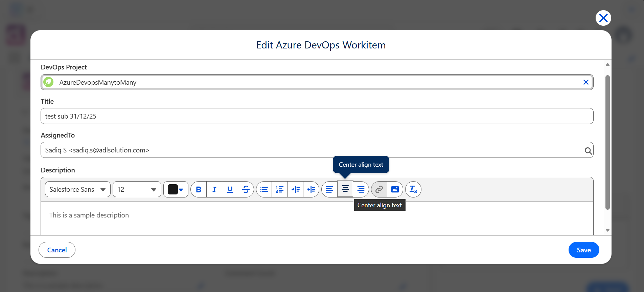The width and height of the screenshot is (644, 292).
Task: Click in the description text area
Action: pos(317,218)
